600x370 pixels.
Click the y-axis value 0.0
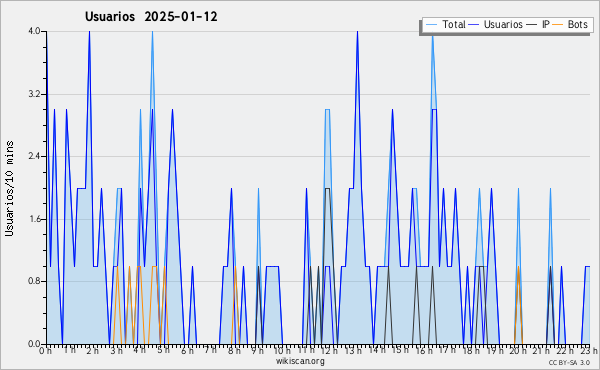click(x=34, y=344)
